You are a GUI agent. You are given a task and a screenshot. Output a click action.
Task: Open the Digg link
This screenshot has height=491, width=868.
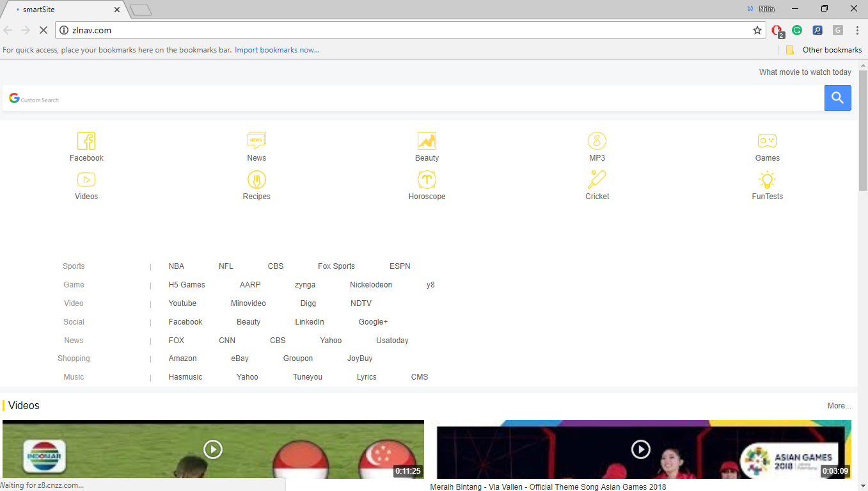click(x=308, y=303)
